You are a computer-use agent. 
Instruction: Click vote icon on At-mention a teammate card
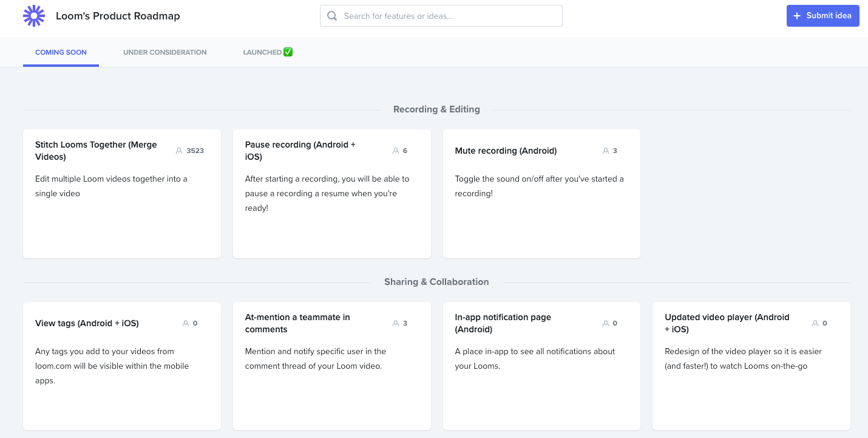[x=396, y=323]
